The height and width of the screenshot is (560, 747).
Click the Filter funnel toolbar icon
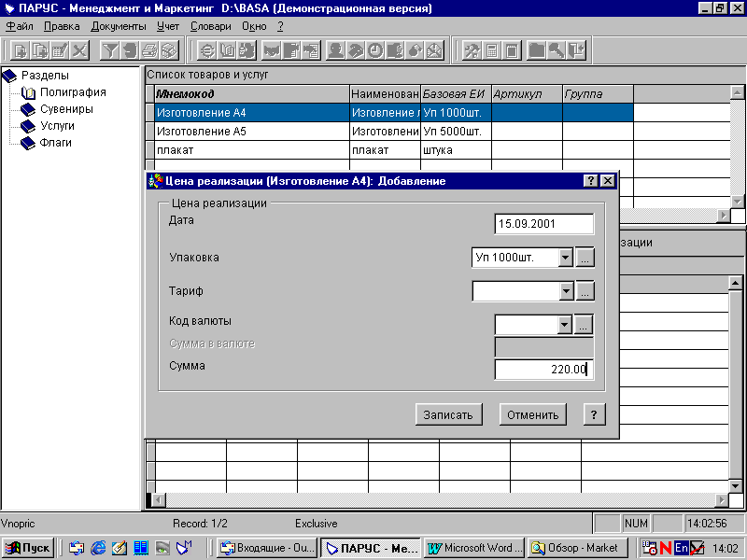point(109,50)
